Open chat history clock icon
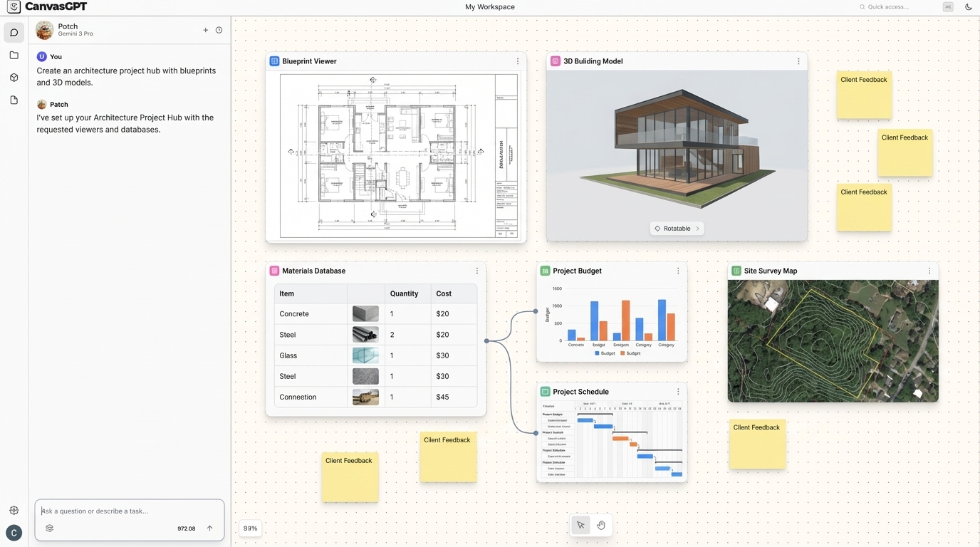Viewport: 980px width, 547px height. tap(219, 30)
